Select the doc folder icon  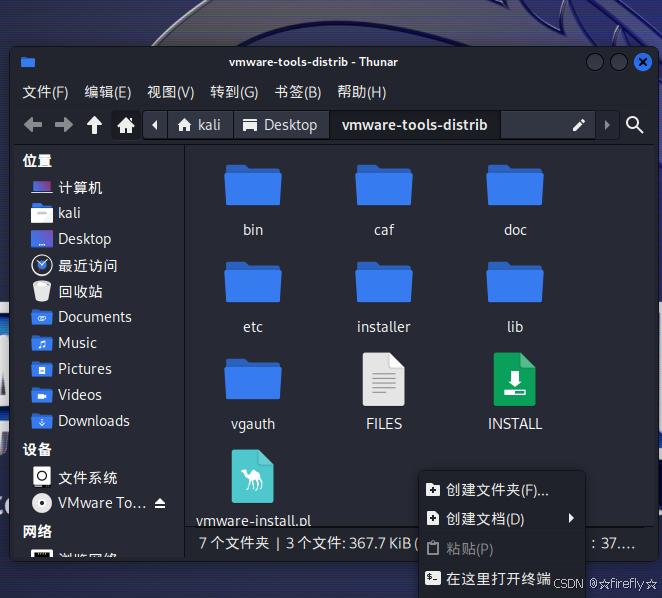(x=515, y=185)
